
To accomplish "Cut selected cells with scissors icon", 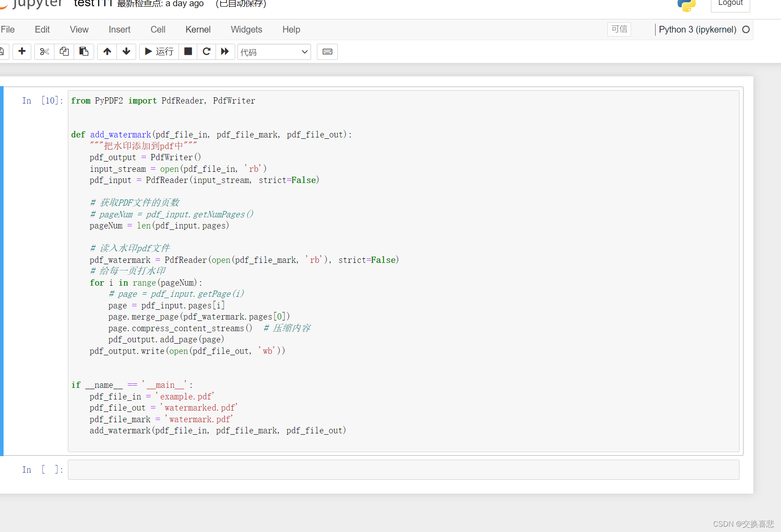I will 44,52.
